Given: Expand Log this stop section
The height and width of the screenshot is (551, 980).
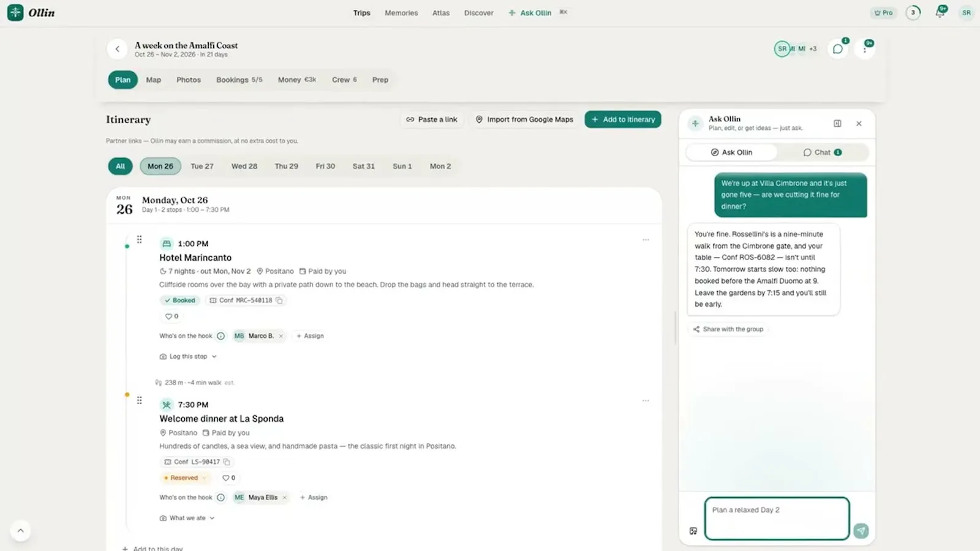Looking at the screenshot, I should pos(188,356).
